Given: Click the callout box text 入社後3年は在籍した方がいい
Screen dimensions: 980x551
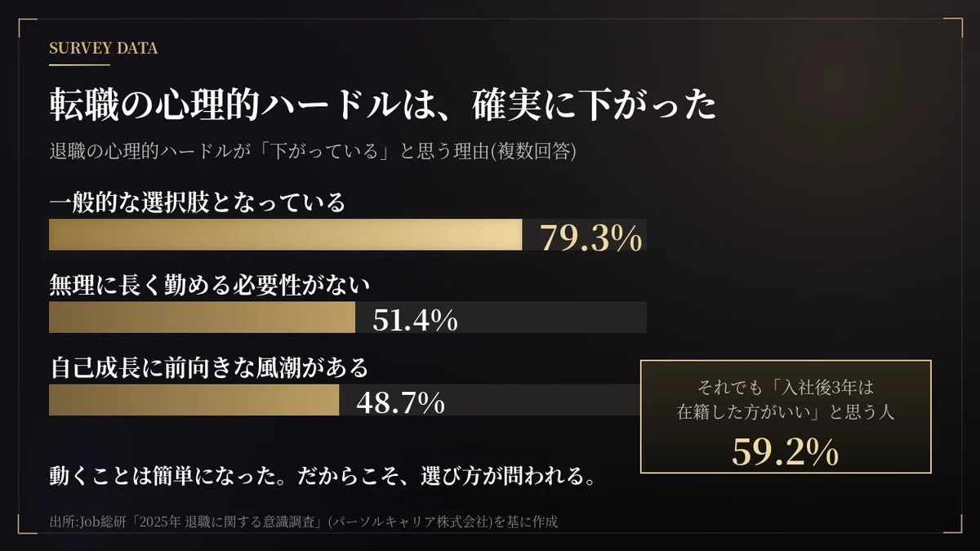Looking at the screenshot, I should 786,400.
